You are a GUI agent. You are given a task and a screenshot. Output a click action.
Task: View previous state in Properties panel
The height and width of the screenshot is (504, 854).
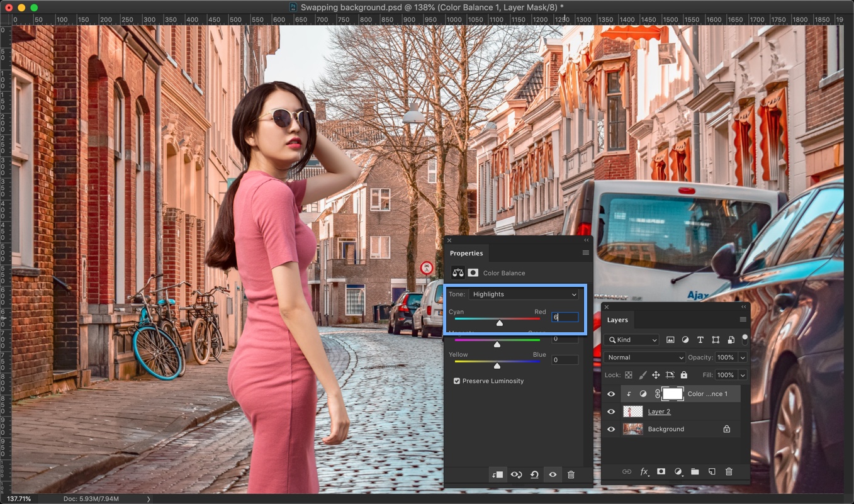pos(516,474)
